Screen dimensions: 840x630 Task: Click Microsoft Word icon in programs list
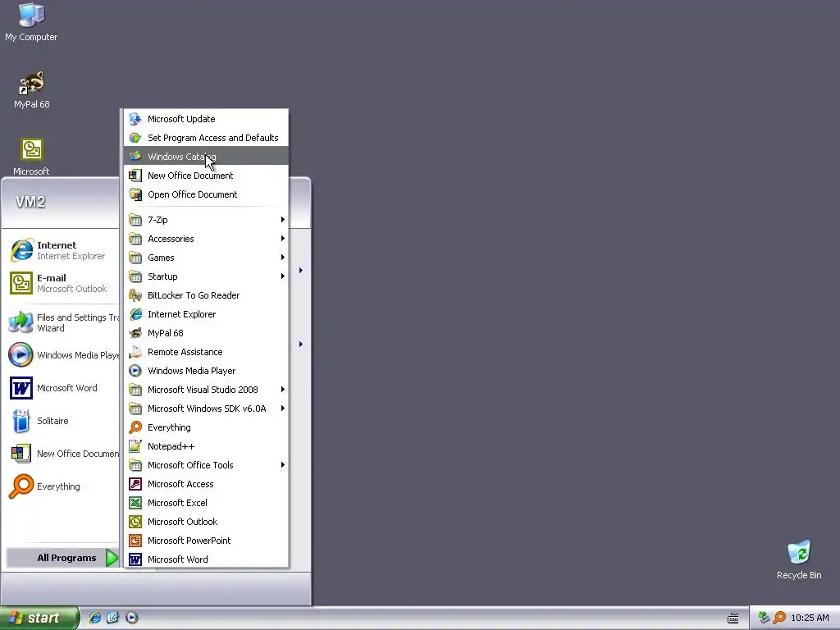click(135, 559)
